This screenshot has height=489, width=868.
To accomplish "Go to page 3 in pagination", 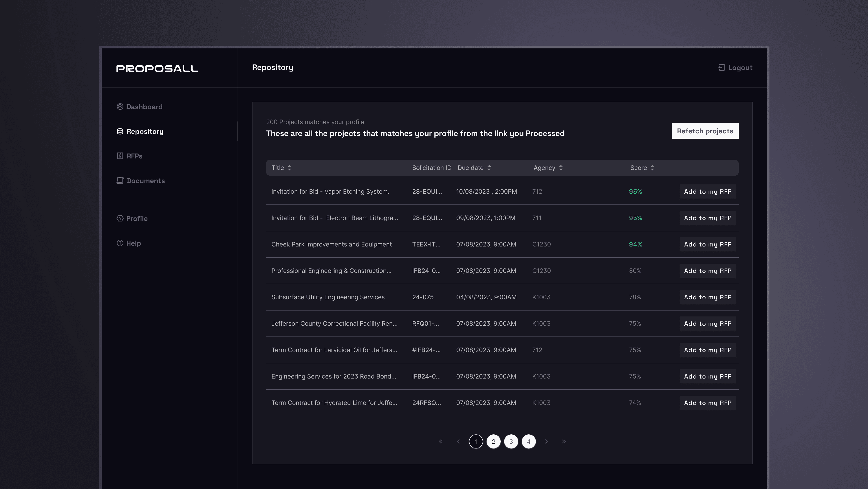I will tap(511, 441).
